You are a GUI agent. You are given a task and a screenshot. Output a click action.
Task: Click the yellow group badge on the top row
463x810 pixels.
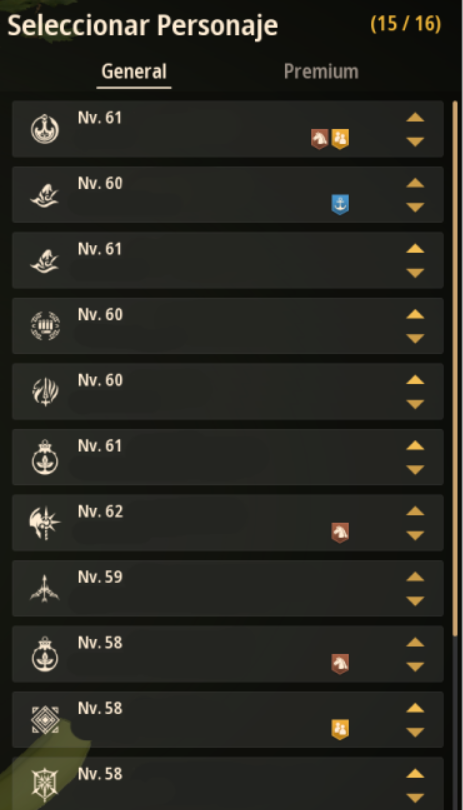click(340, 139)
